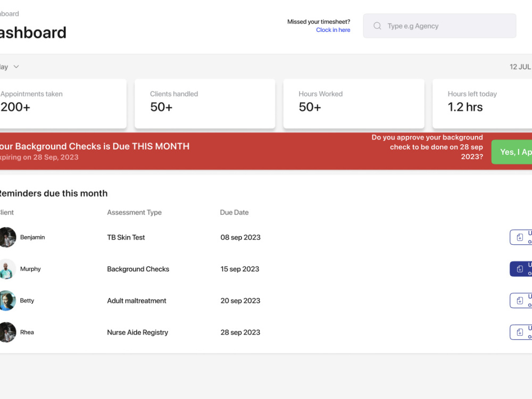
Task: Open Betty's avatar photo
Action: 7,301
